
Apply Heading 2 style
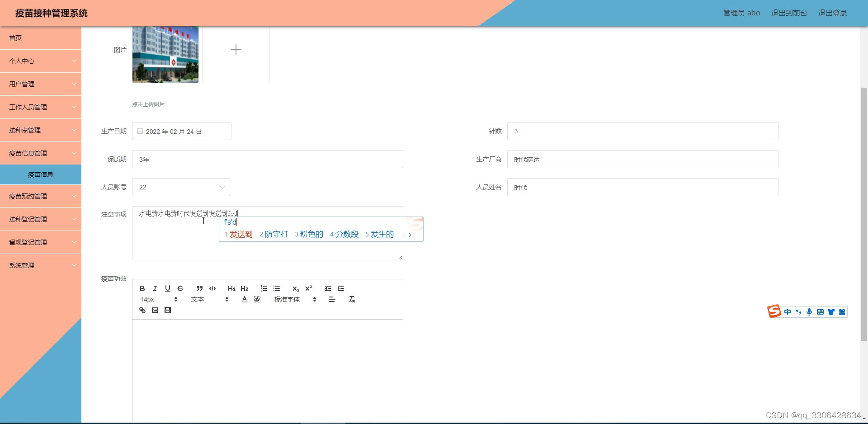click(x=245, y=288)
